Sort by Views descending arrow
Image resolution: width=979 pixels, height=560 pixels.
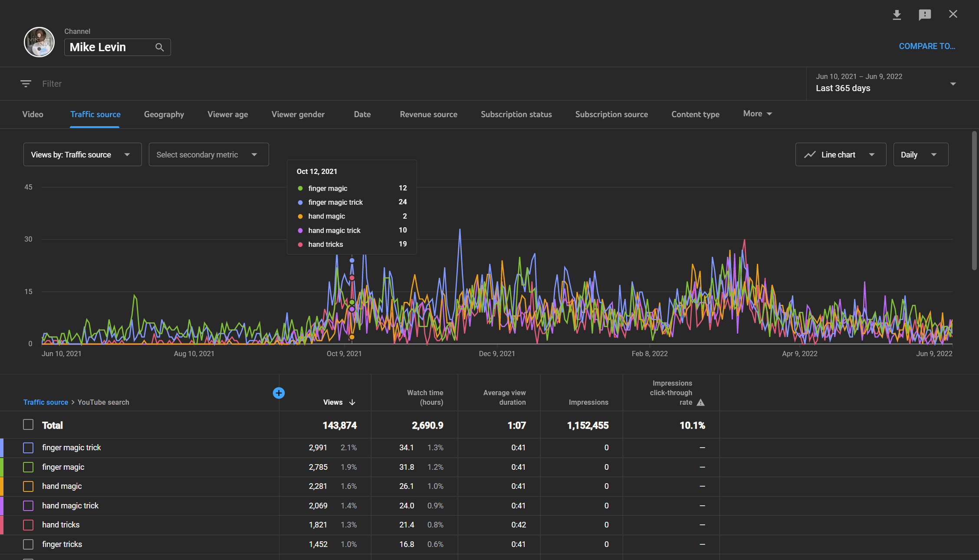(352, 403)
